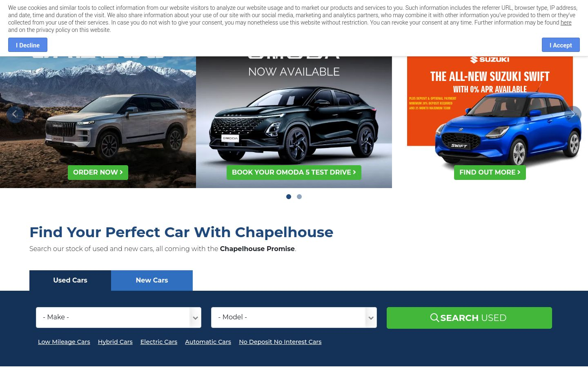Expand the - Make - select box
The height and width of the screenshot is (368, 588).
tap(118, 318)
